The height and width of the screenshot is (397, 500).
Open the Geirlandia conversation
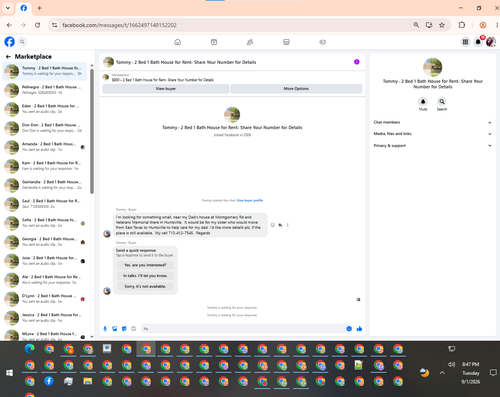[45, 185]
